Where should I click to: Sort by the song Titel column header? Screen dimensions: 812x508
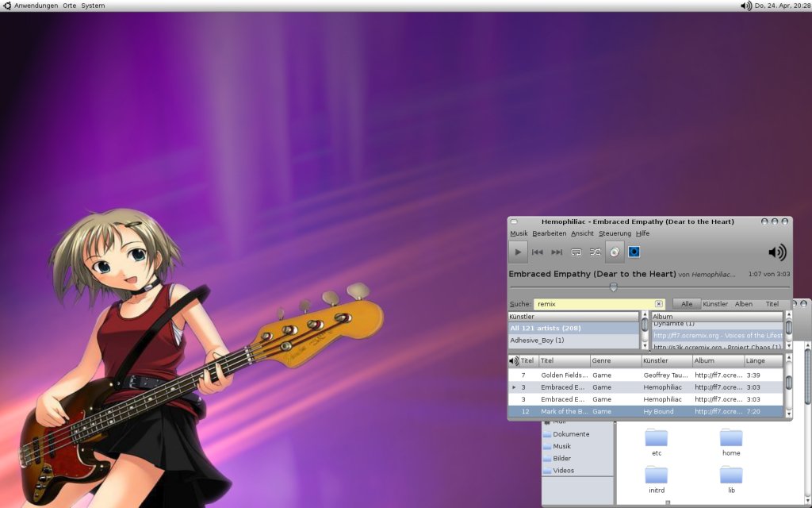coord(565,361)
